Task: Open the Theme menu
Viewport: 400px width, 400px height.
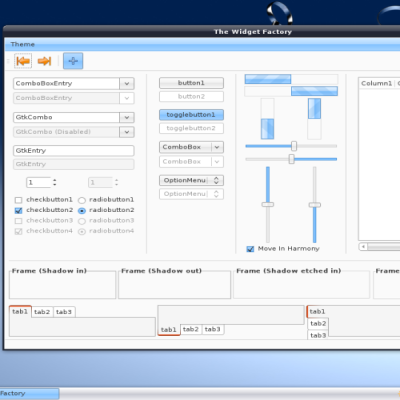Action: pos(23,44)
